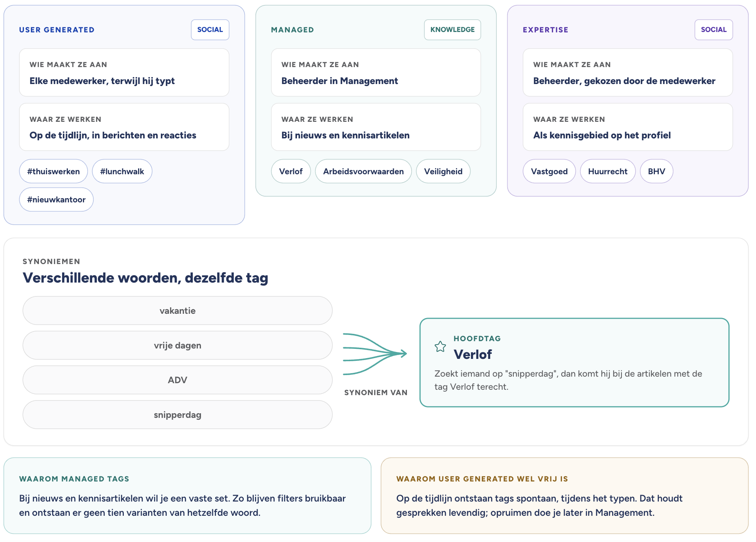Click the ADV synonym pill
This screenshot has width=756, height=542.
[x=177, y=380]
